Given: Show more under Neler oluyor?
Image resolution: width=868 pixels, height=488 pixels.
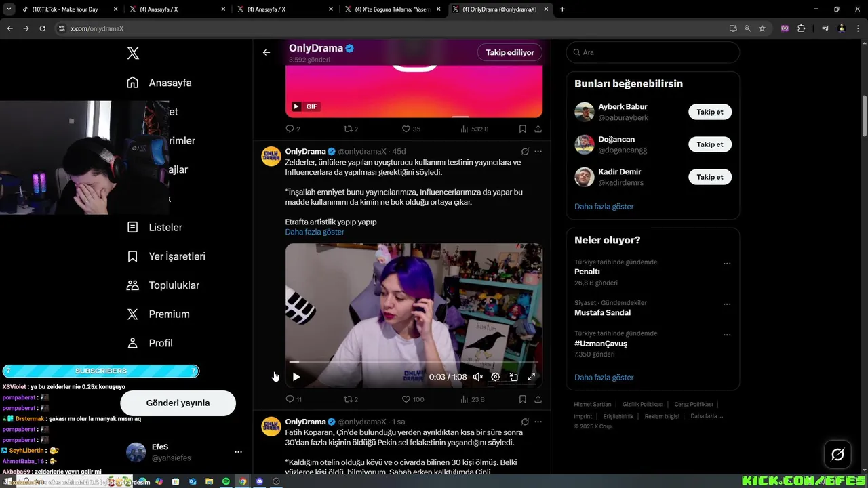Looking at the screenshot, I should tap(604, 378).
